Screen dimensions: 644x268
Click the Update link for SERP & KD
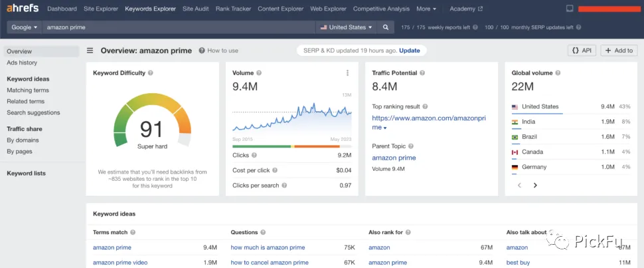[x=410, y=51]
